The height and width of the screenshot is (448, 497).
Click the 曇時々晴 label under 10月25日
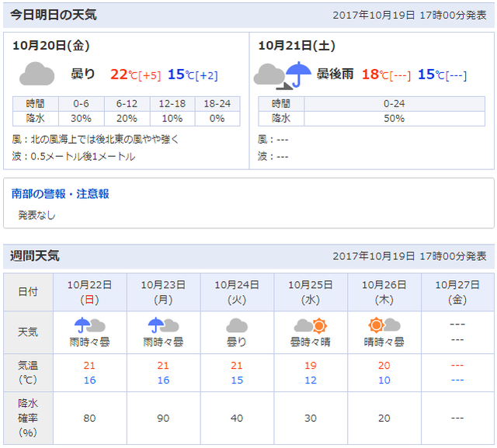point(311,342)
